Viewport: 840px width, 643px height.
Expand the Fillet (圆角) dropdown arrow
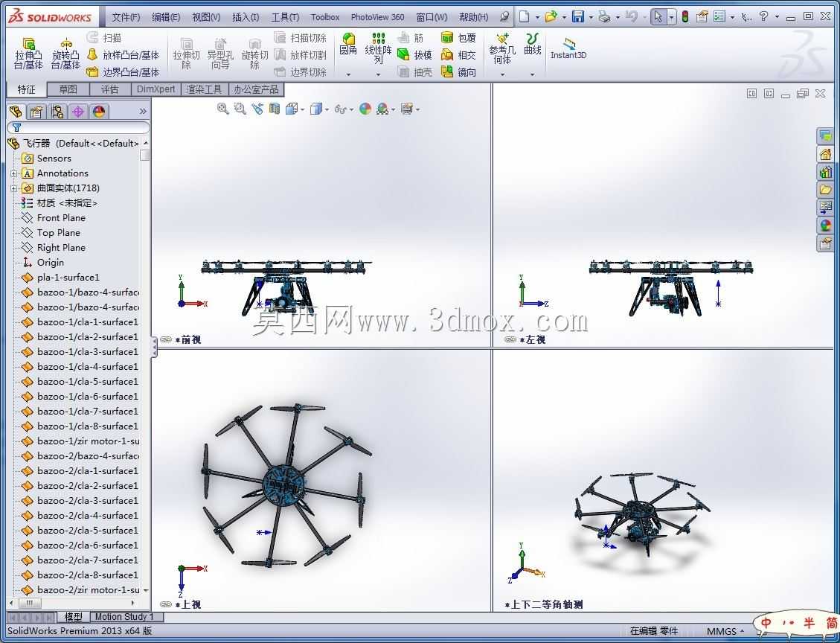pyautogui.click(x=348, y=74)
